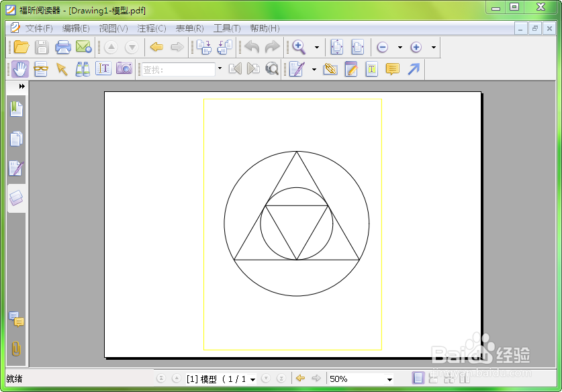Find previous search result button
The image size is (562, 392).
[235, 68]
